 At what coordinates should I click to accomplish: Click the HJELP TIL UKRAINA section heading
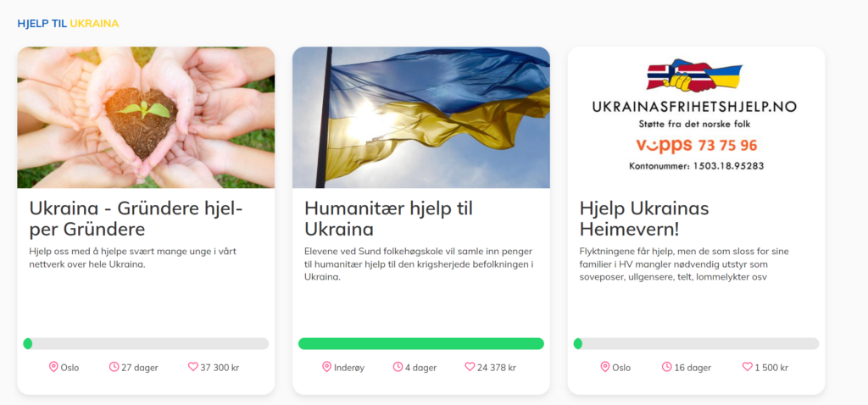(68, 23)
